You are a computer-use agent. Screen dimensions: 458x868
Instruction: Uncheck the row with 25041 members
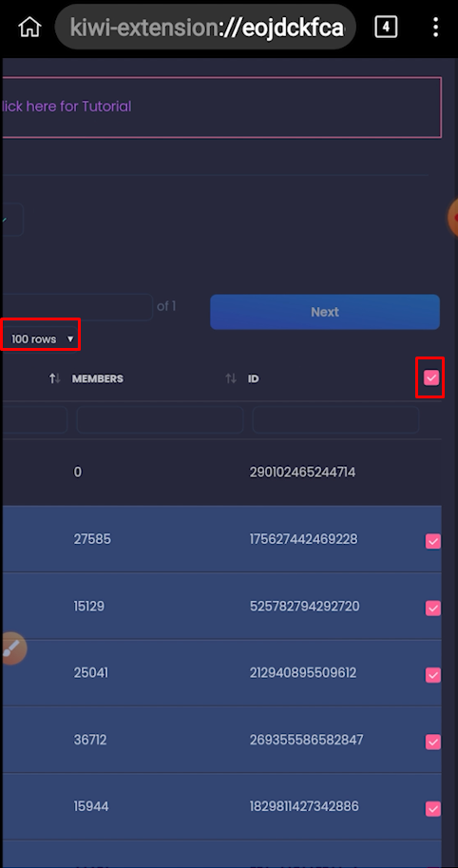coord(433,675)
